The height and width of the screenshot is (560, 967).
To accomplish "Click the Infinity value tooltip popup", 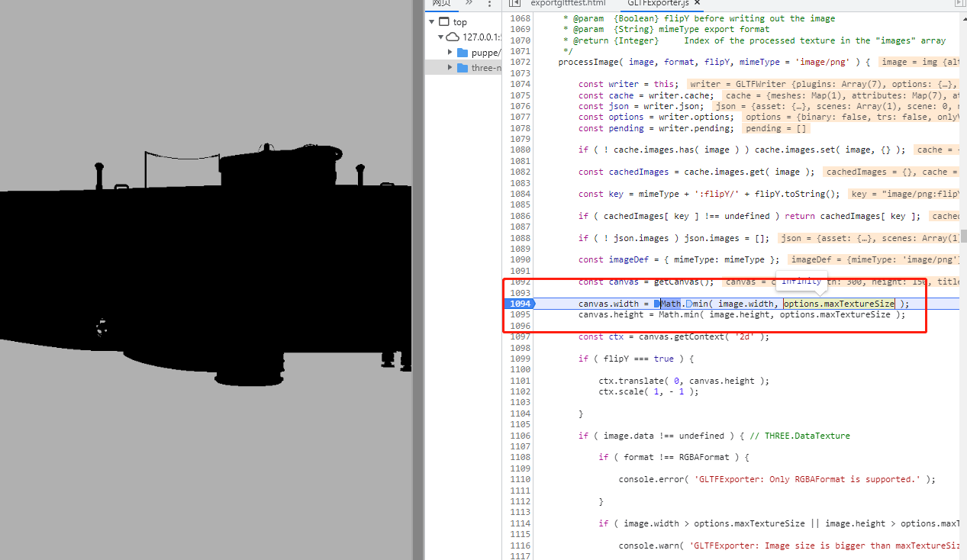I will [x=801, y=281].
